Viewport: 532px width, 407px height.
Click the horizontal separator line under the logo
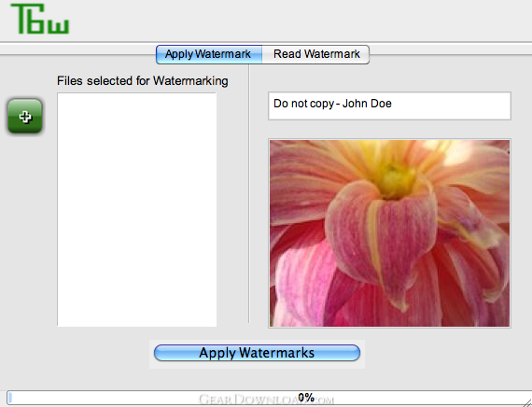click(266, 42)
